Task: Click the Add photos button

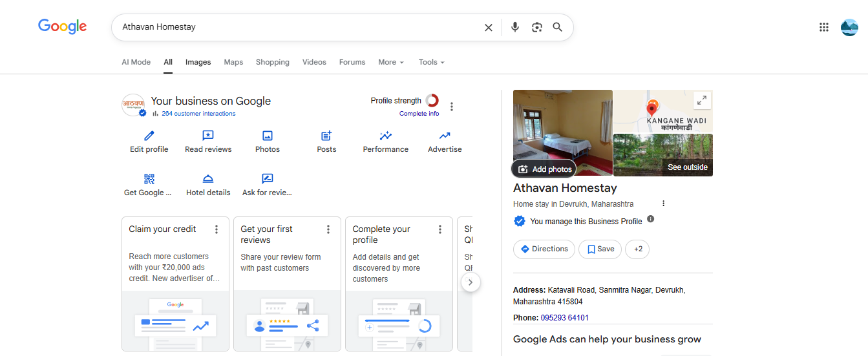Action: (x=544, y=169)
